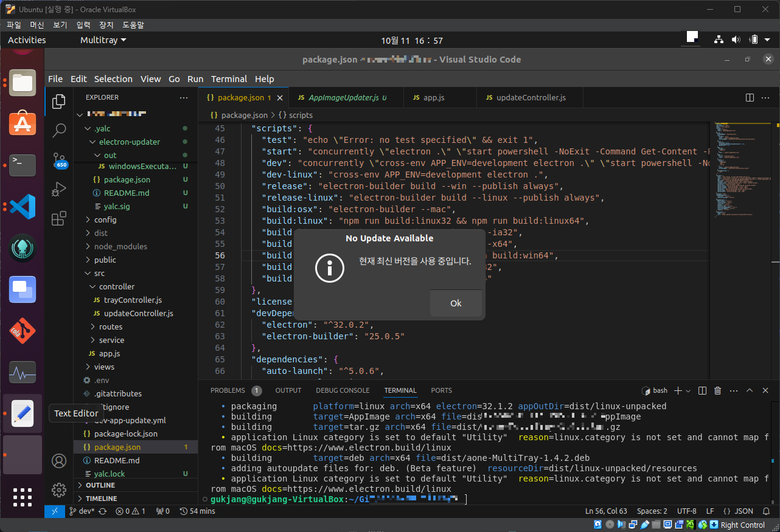
Task: Open Terminal app from the dock
Action: click(x=23, y=165)
